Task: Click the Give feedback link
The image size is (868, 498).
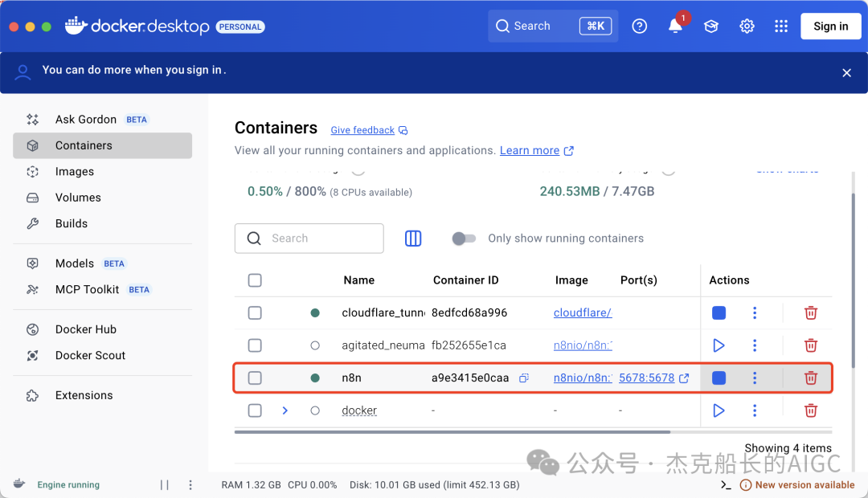Action: tap(369, 130)
